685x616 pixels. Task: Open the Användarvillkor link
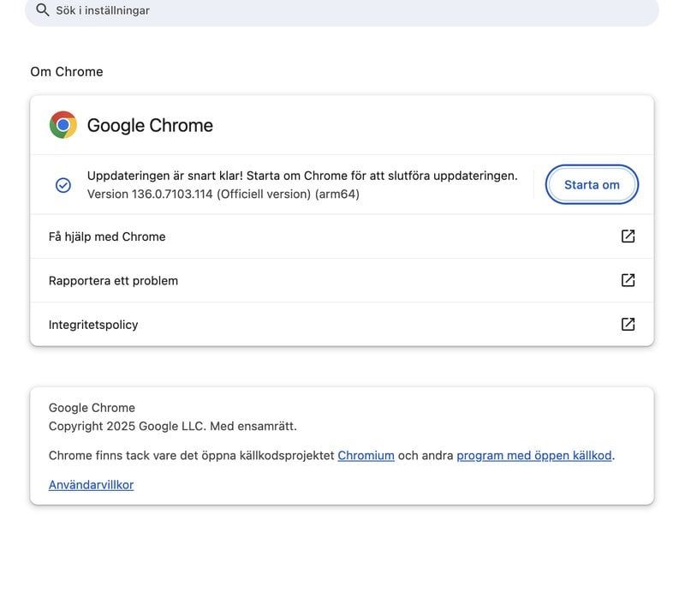[x=92, y=485]
